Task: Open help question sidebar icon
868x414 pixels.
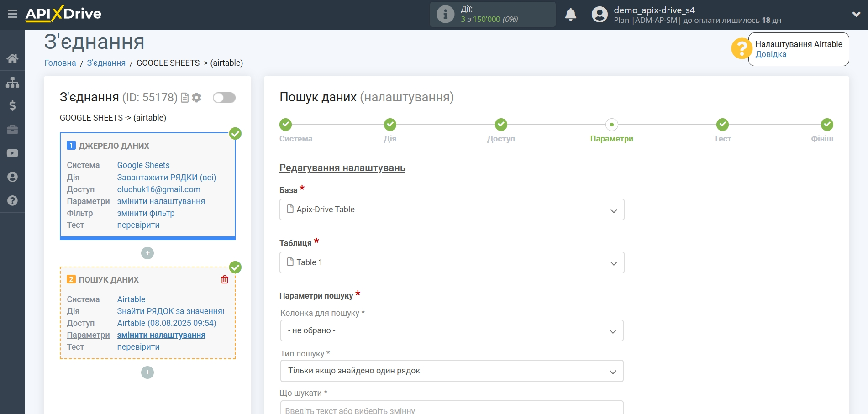Action: tap(12, 201)
